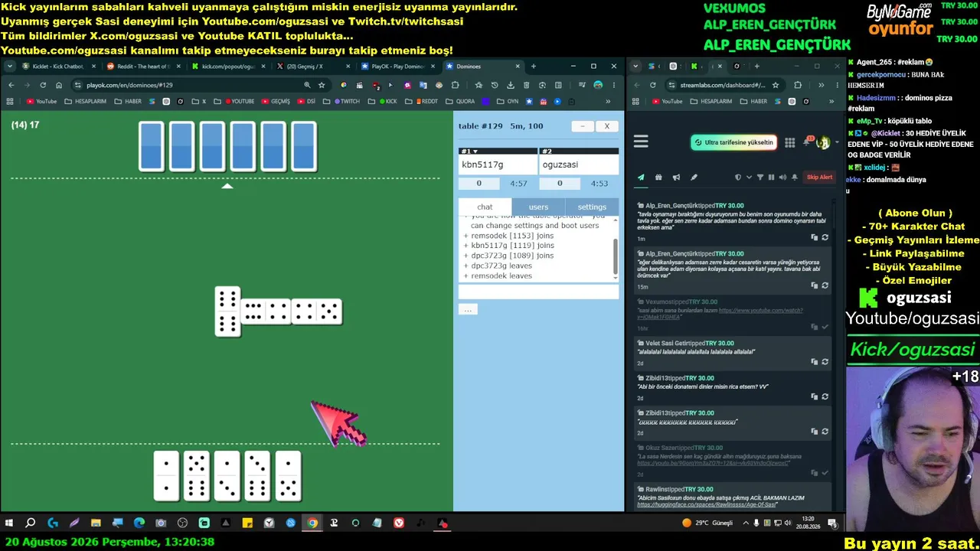Play the last domino in your hand
This screenshot has height=551, width=980.
(288, 476)
